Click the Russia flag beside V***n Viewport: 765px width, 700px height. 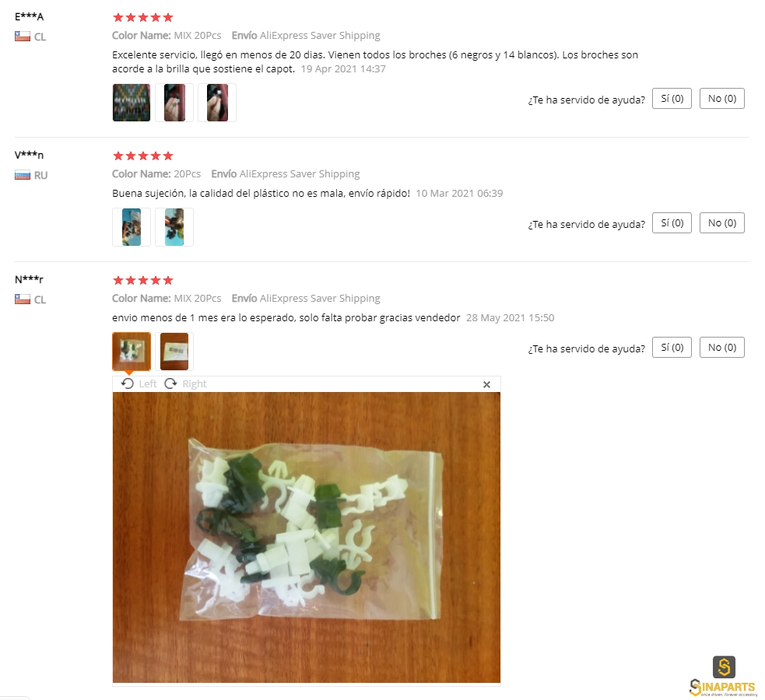click(23, 175)
